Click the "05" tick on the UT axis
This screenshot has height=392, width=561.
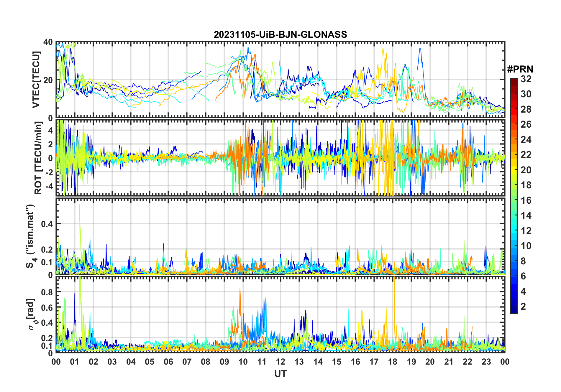click(150, 362)
